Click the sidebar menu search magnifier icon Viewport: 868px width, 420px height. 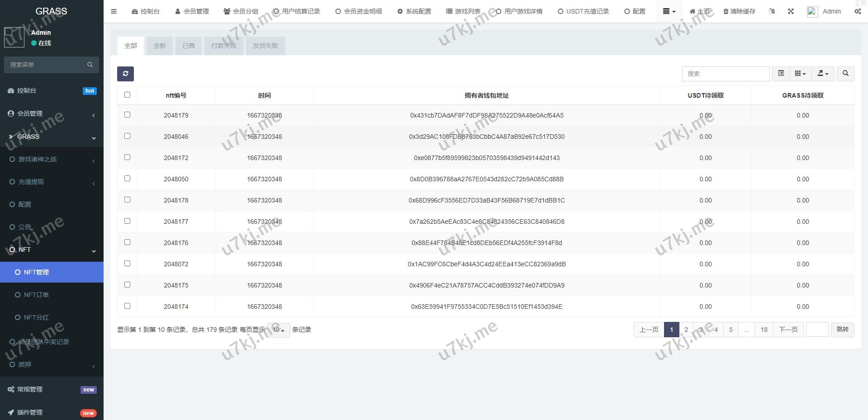90,65
